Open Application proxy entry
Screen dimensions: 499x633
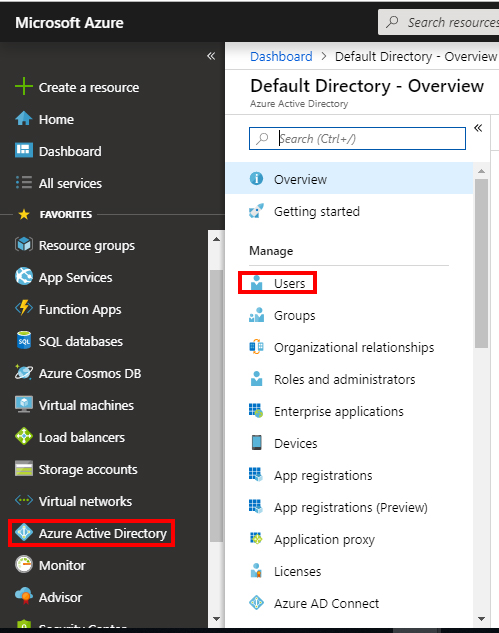click(324, 540)
